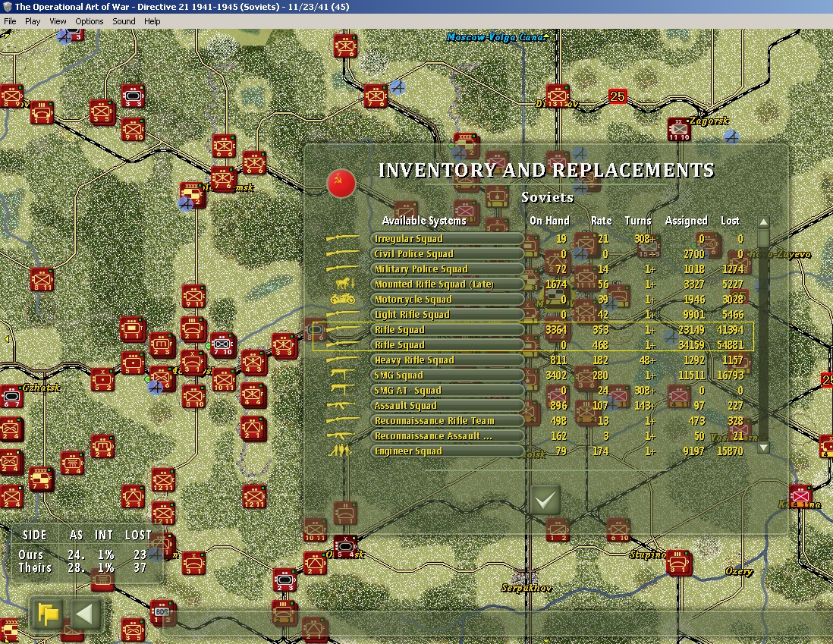Open the Play menu
The image size is (833, 644).
(x=33, y=21)
